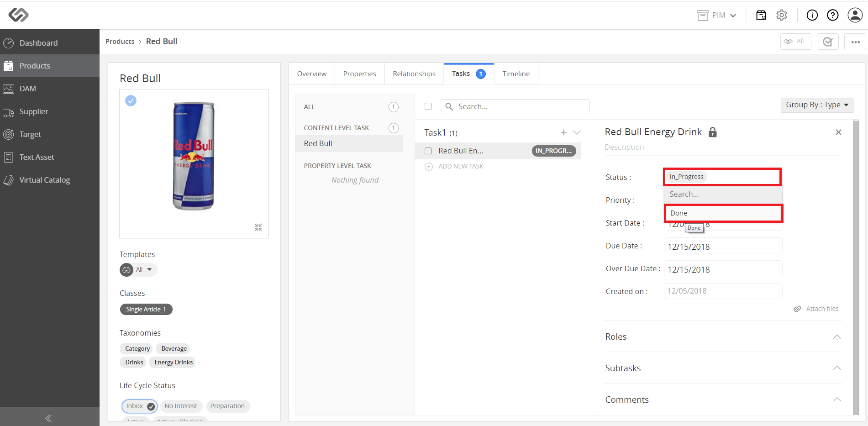868x426 pixels.
Task: Click the Over Due Date field
Action: click(x=723, y=268)
